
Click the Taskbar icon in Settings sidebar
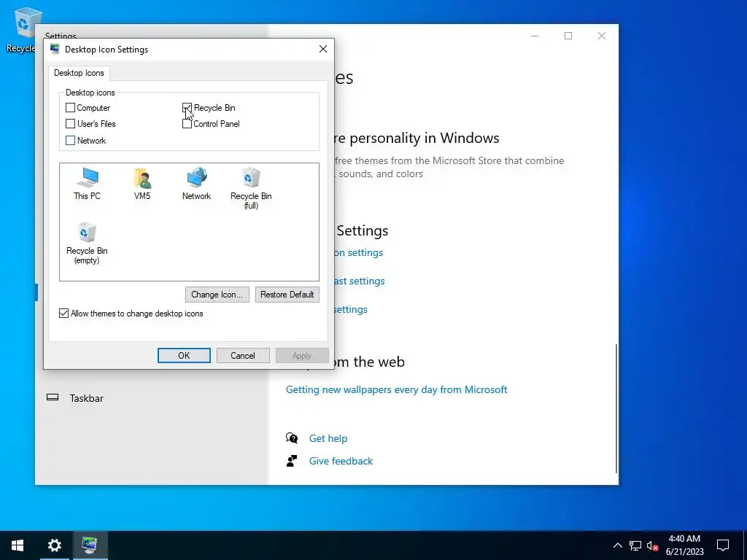[53, 397]
